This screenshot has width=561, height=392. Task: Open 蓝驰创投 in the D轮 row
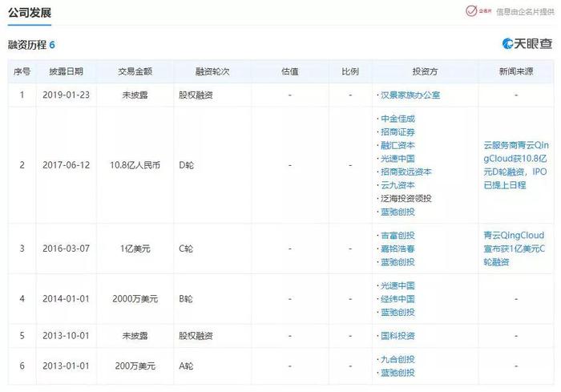398,212
